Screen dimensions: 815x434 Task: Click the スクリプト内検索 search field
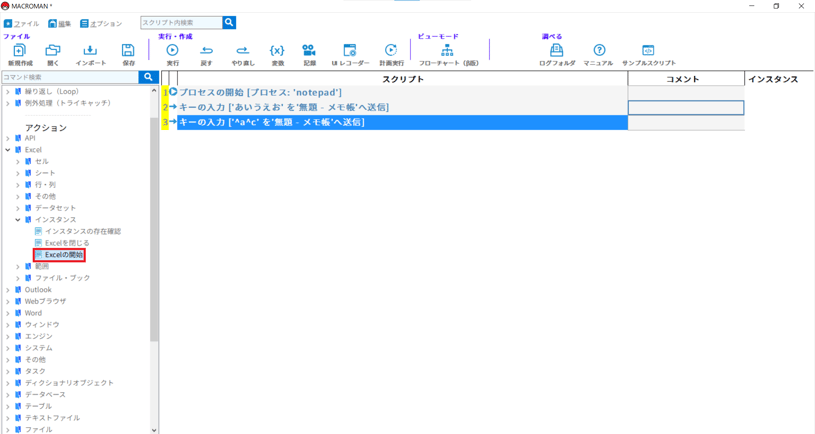[x=181, y=22]
